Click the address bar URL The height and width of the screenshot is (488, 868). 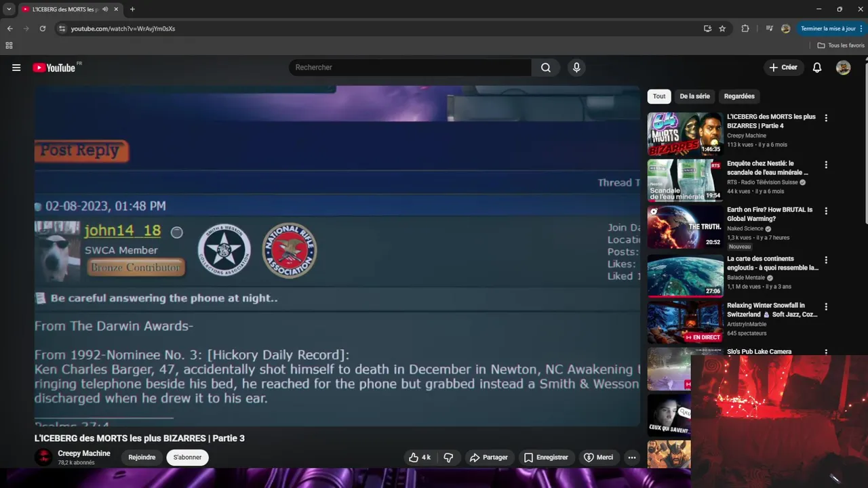click(x=123, y=28)
